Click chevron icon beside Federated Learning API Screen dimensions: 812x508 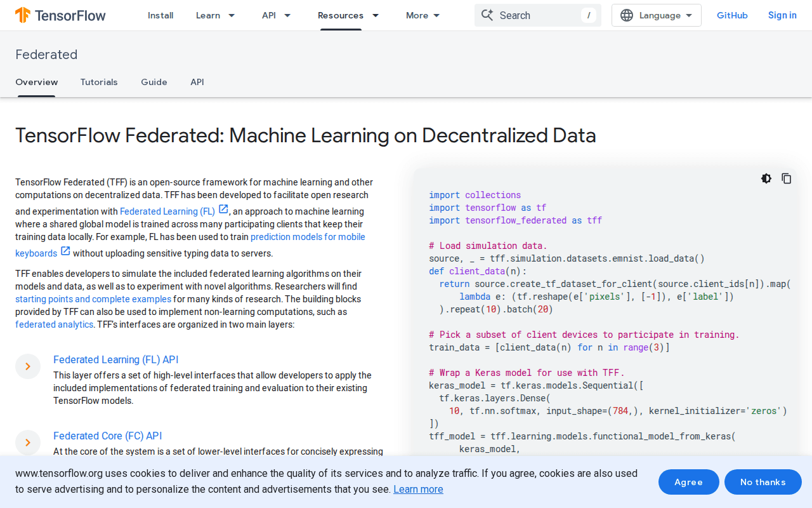coord(28,366)
